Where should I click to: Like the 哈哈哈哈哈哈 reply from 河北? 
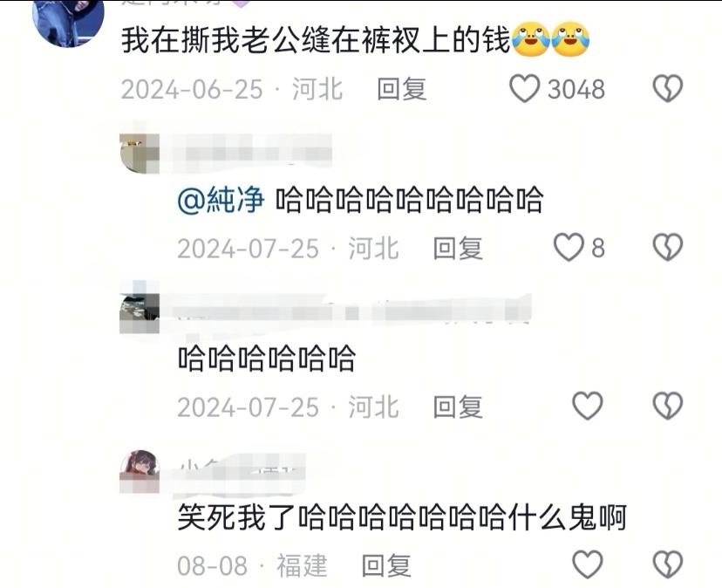588,406
